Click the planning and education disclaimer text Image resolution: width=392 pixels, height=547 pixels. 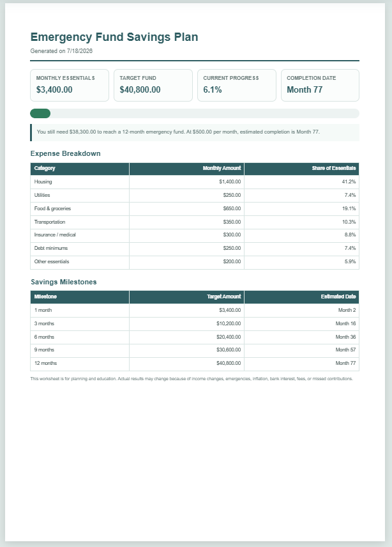tap(192, 379)
